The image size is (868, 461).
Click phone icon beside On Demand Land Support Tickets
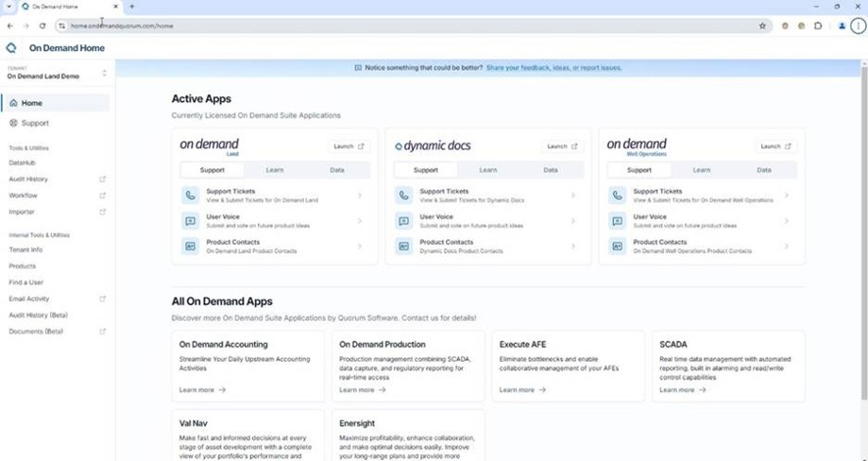point(191,196)
